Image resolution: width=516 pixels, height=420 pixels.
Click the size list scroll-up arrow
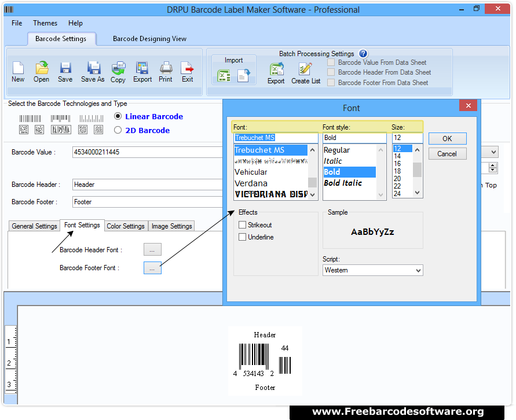point(418,150)
